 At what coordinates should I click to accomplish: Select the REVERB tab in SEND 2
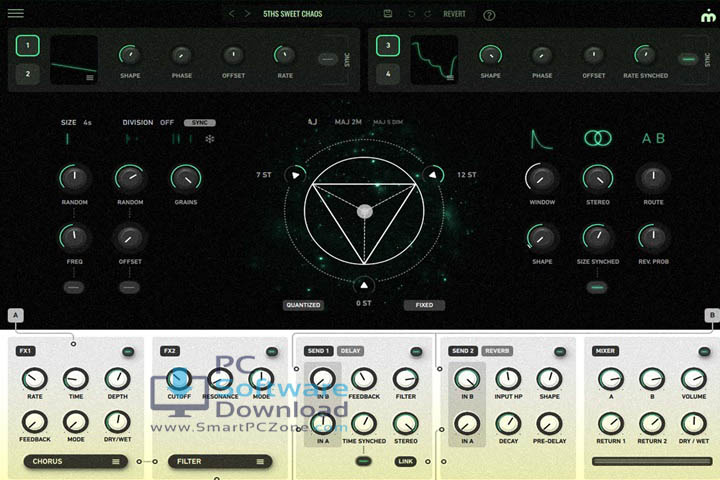tap(497, 351)
